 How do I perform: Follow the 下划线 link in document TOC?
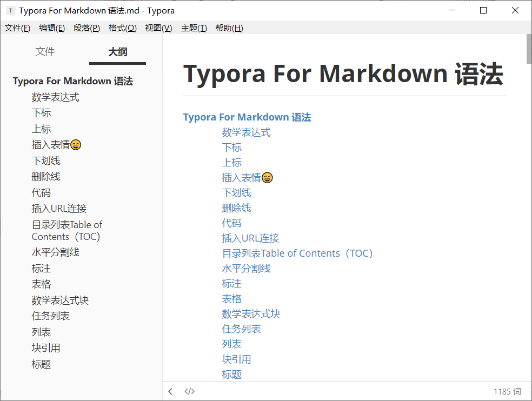click(236, 193)
